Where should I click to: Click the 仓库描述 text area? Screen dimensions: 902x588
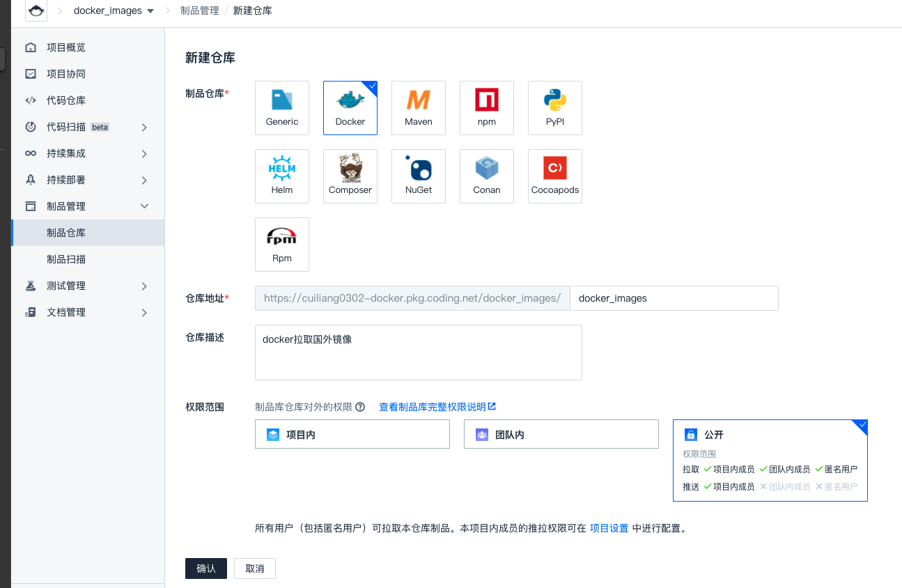[x=419, y=353]
